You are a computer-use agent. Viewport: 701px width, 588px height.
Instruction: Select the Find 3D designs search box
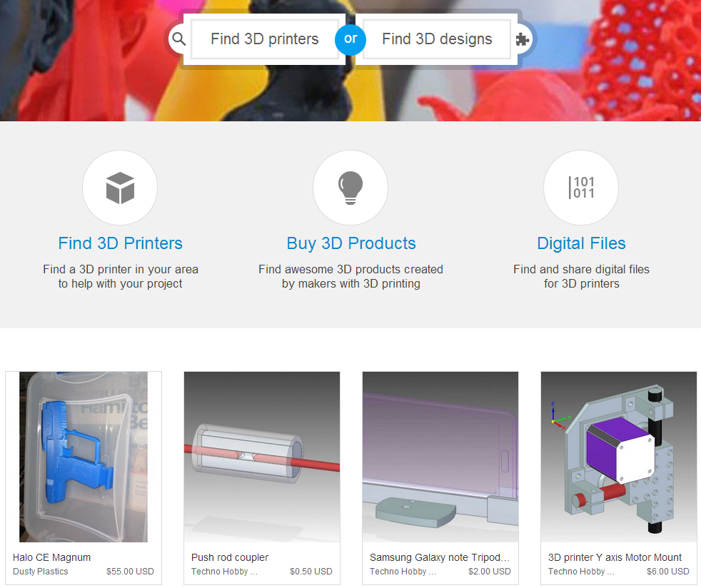click(x=437, y=39)
